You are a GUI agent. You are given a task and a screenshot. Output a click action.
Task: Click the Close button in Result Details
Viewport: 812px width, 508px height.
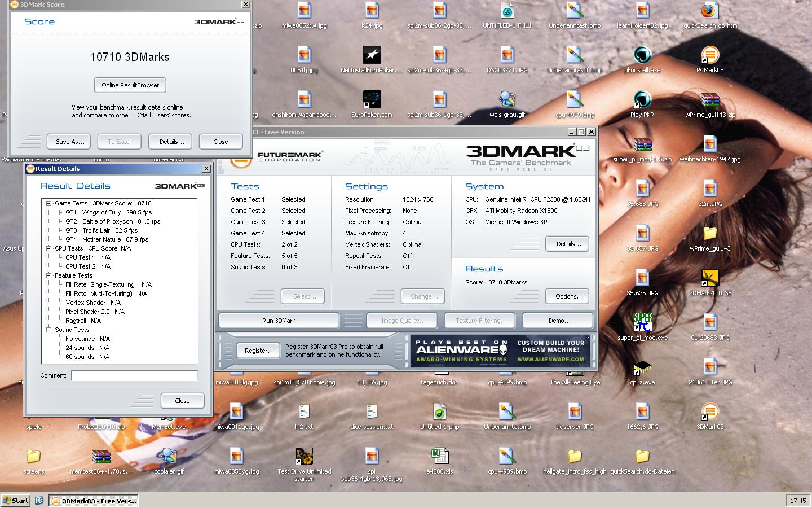[182, 401]
